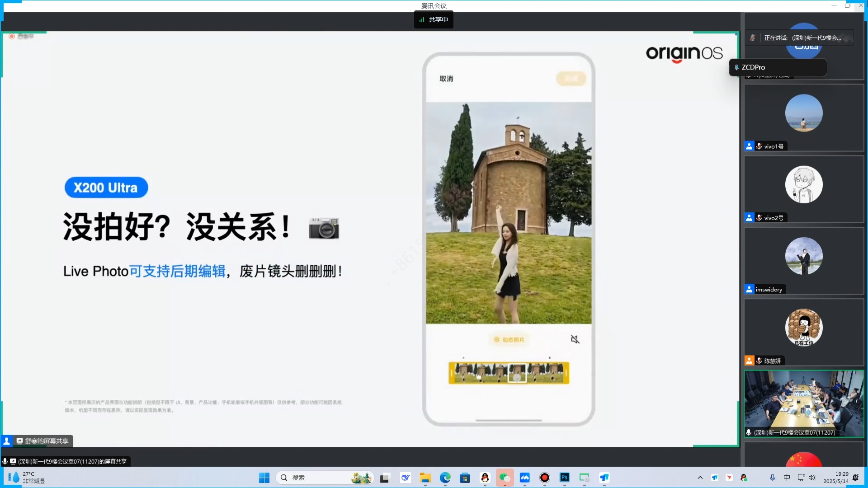Click the orange user icon beside 陈慧妍
The image size is (868, 488).
coord(749,361)
